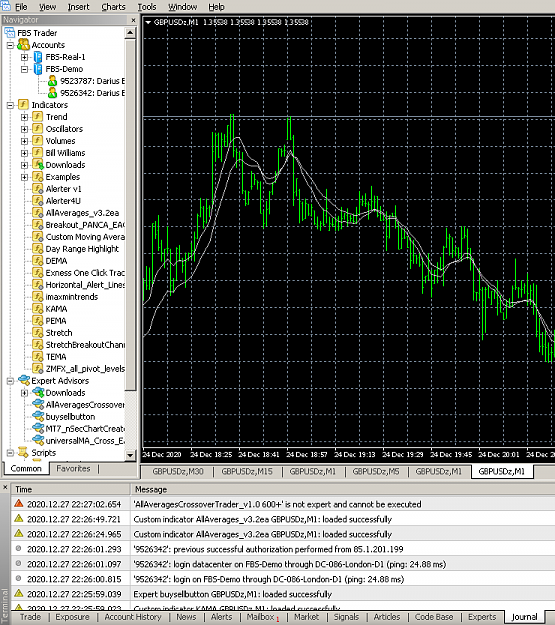Click the FBS-Demo server icon

37,69
